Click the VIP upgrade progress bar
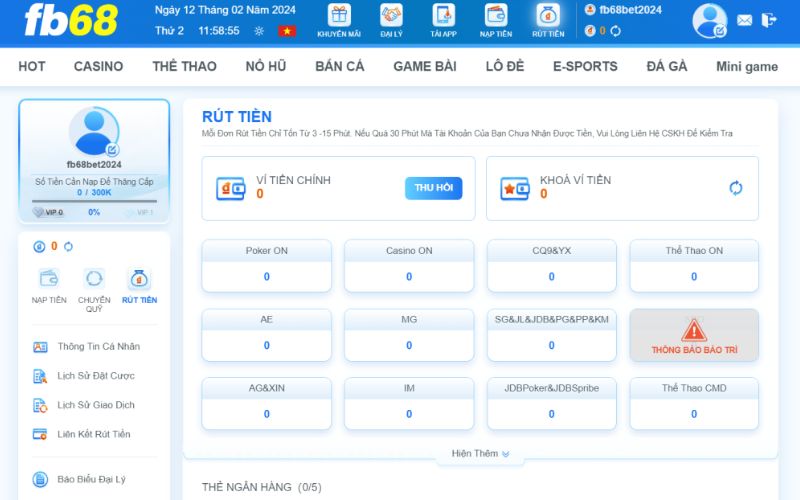The height and width of the screenshot is (500, 800). point(94,202)
